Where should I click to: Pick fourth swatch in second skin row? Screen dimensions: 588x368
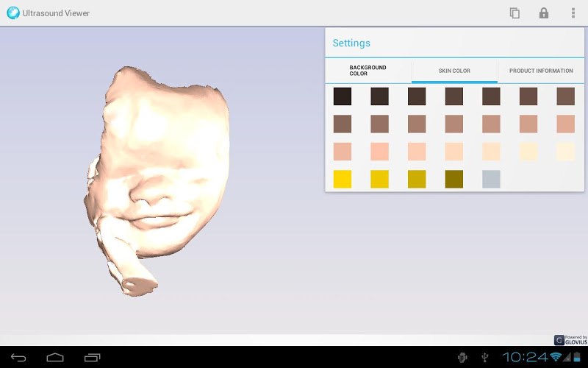[454, 124]
